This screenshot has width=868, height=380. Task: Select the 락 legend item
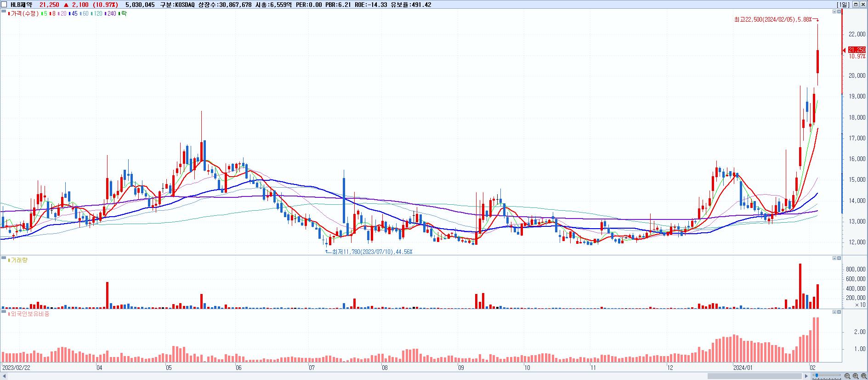[x=123, y=14]
